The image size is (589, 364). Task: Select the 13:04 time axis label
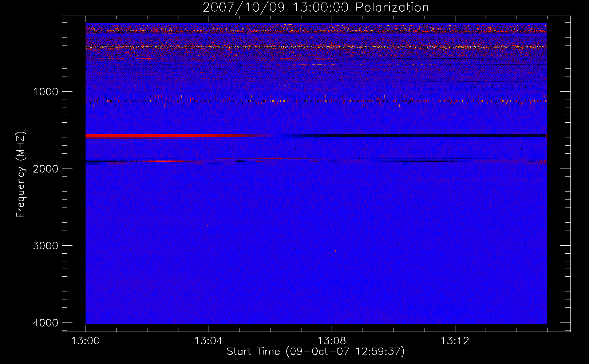click(209, 341)
